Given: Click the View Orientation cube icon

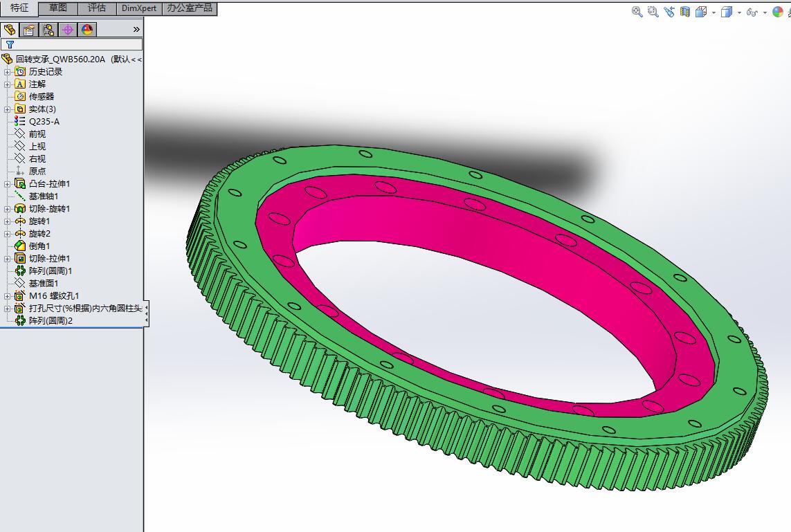Looking at the screenshot, I should point(701,12).
